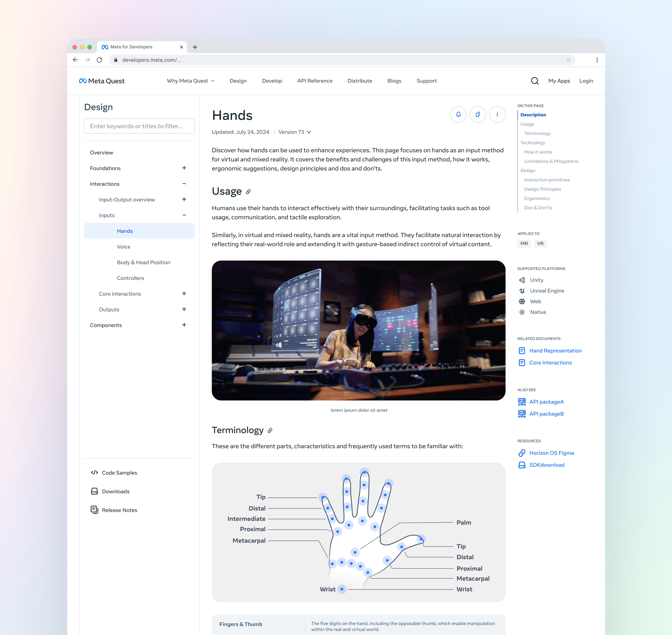
Task: Select Controllers in the sidebar
Action: tap(130, 278)
